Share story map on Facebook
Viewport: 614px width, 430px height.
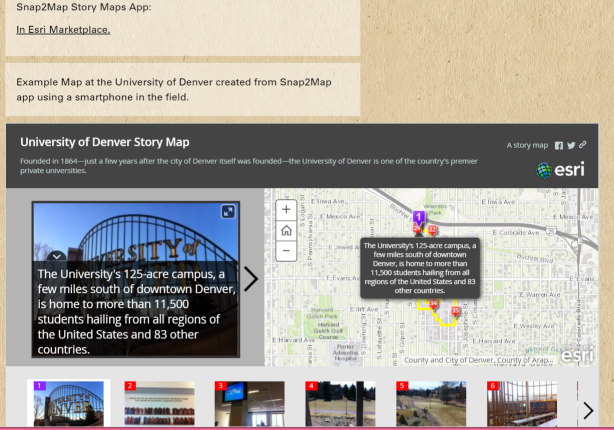(559, 146)
